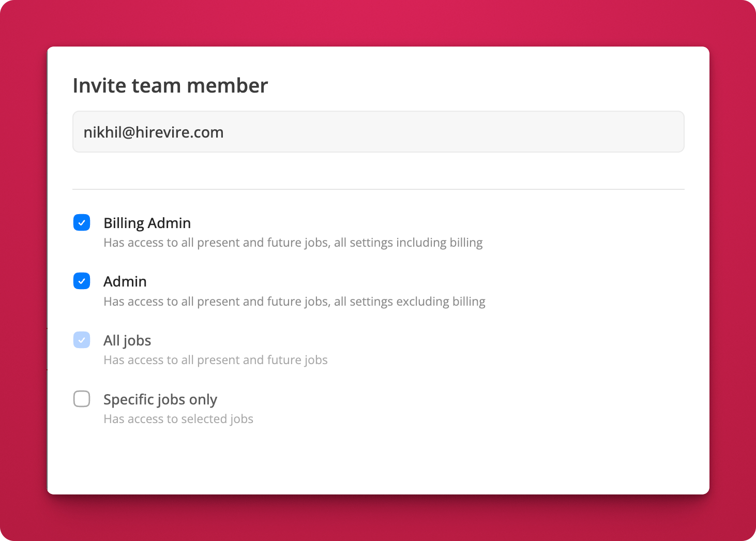
Task: Toggle the All jobs checkbox
Action: (82, 340)
